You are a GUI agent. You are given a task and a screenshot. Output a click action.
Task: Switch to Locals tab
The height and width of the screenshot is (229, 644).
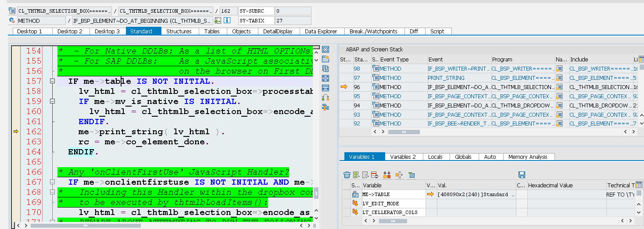[x=435, y=157]
